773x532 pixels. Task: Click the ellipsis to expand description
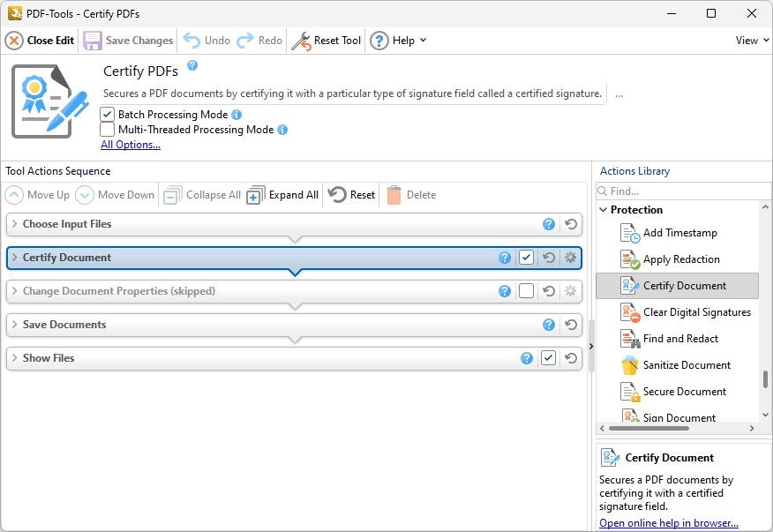pyautogui.click(x=619, y=94)
